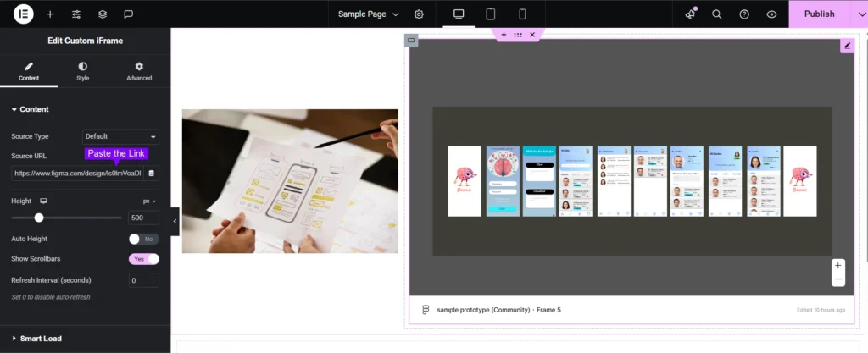Open the Structure layers icon

103,14
